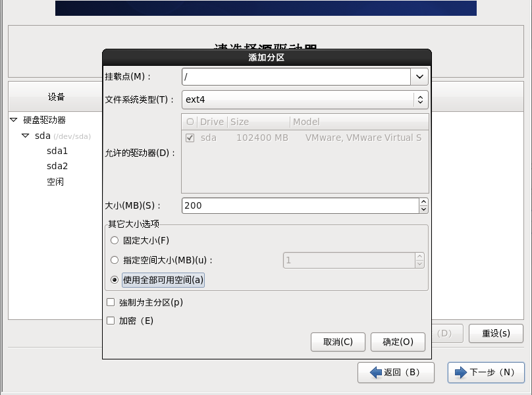
Task: Click the Next (下一步) button
Action: pos(486,372)
